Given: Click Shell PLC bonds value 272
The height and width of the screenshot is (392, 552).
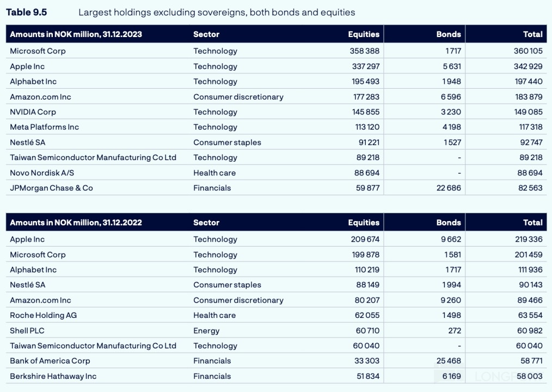Looking at the screenshot, I should 454,331.
